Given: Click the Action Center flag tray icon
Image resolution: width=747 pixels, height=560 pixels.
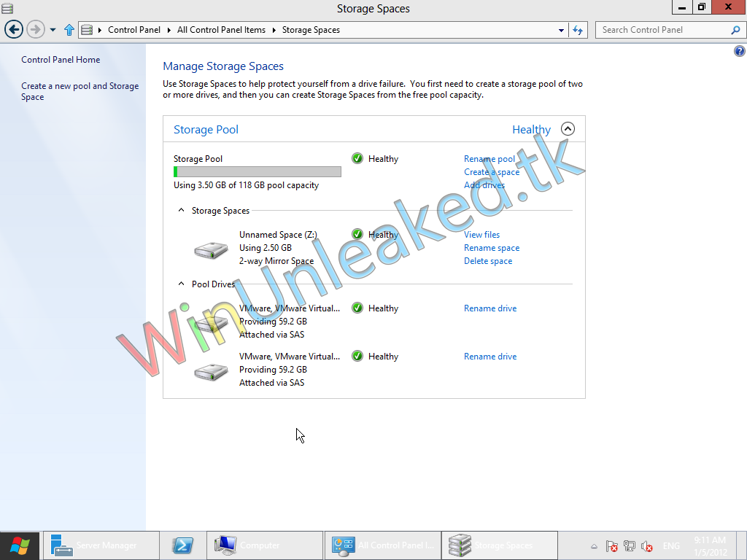Looking at the screenshot, I should pos(611,546).
